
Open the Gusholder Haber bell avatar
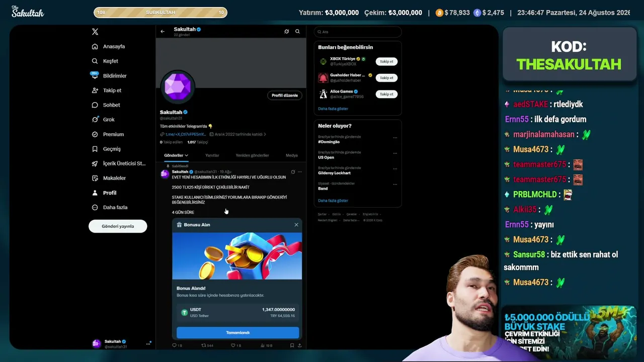323,78
